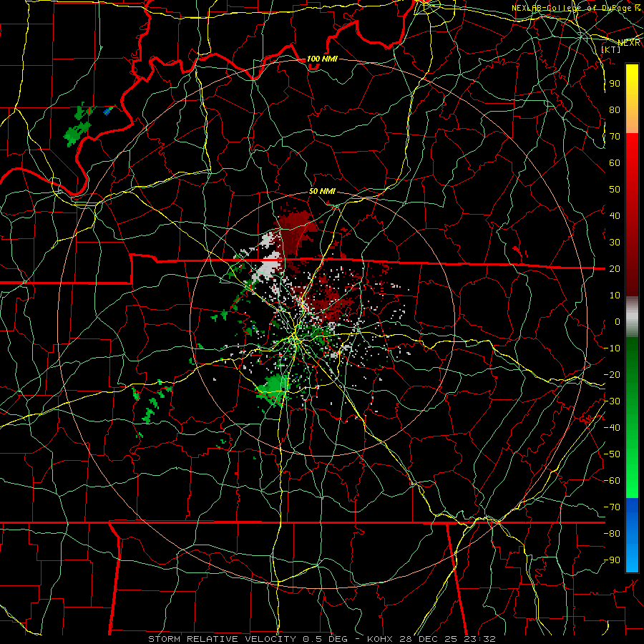Click the "NEXLAB-College of DuPage" credit text
Viewport: 644px width, 644px height.
coord(572,8)
